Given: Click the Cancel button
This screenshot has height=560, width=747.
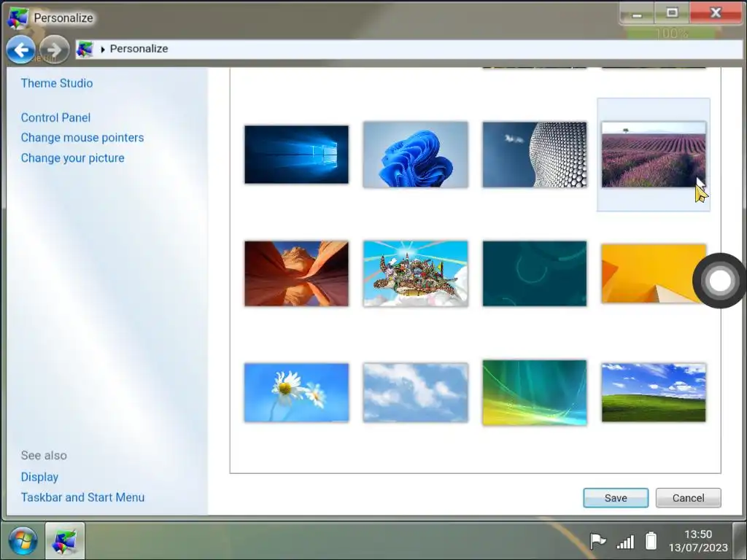Looking at the screenshot, I should pyautogui.click(x=688, y=497).
